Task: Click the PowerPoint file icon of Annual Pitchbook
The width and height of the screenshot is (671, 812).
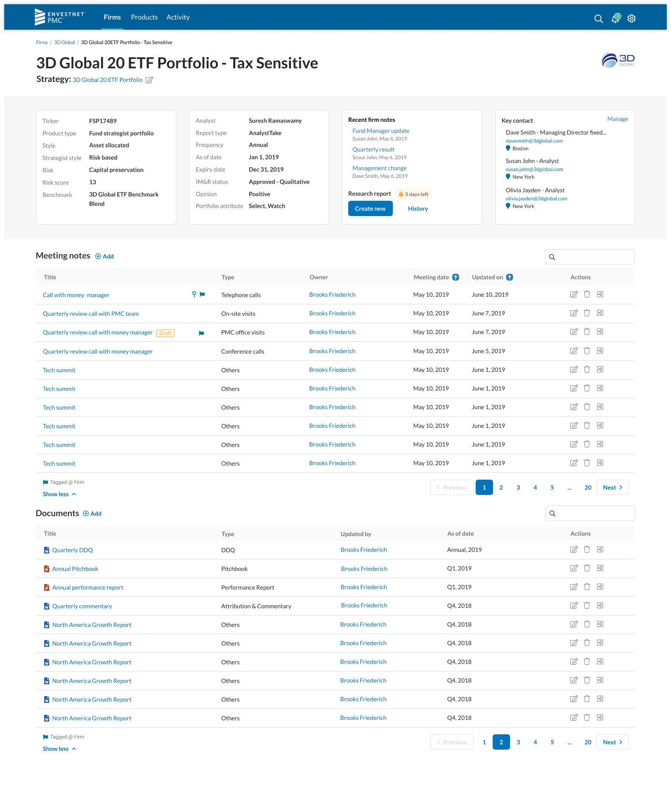Action: (x=47, y=569)
